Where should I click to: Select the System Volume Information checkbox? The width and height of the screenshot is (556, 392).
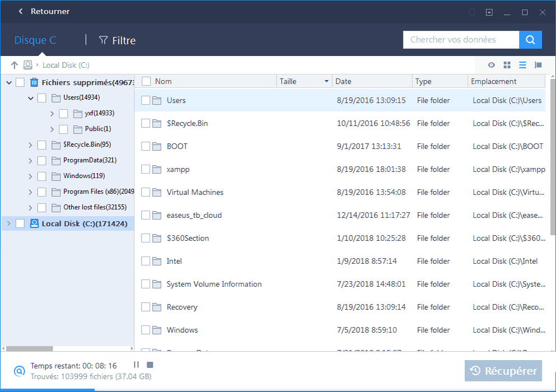tap(146, 284)
